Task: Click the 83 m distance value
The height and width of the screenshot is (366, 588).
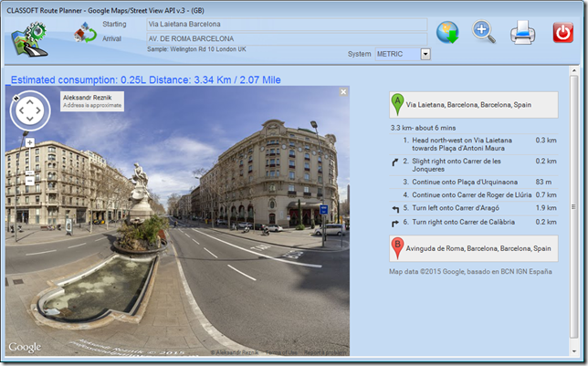Action: pos(543,182)
